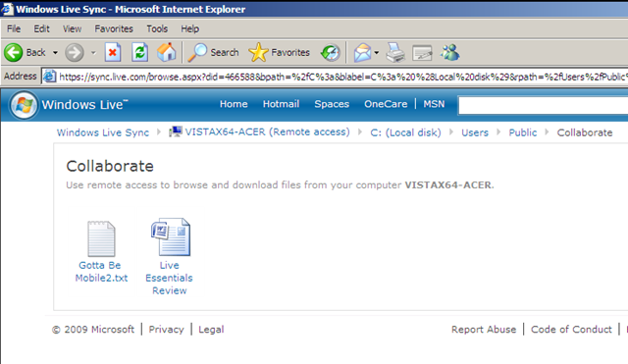Expand the Back button history dropdown arrow
This screenshot has width=628, height=364.
pos(55,52)
